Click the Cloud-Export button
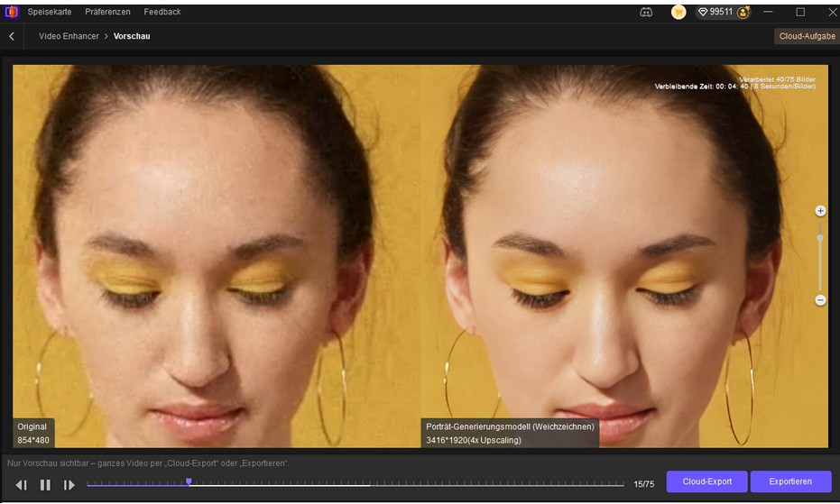The image size is (840, 504). 706,481
